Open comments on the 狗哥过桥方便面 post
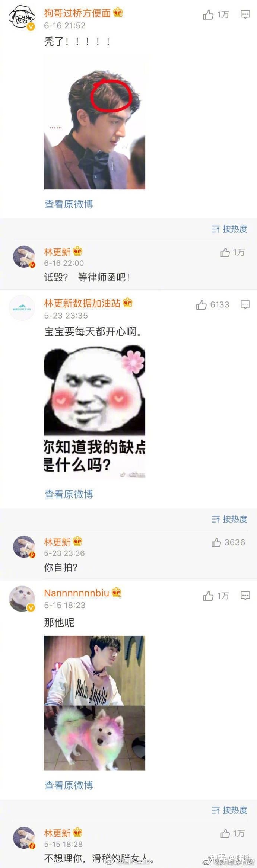257x868 pixels. tap(245, 15)
